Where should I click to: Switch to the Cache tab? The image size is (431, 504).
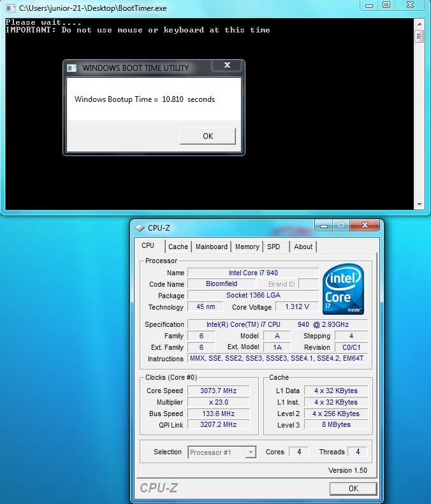pos(178,247)
